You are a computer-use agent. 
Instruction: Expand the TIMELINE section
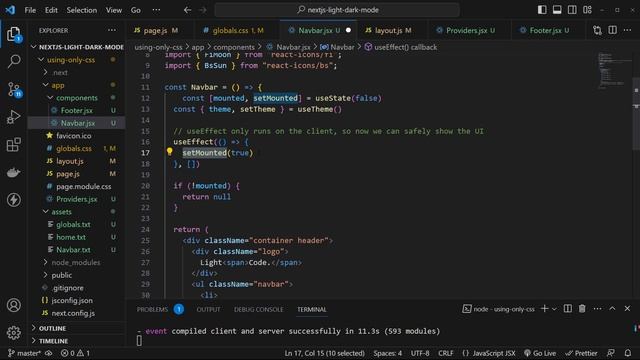point(77,340)
